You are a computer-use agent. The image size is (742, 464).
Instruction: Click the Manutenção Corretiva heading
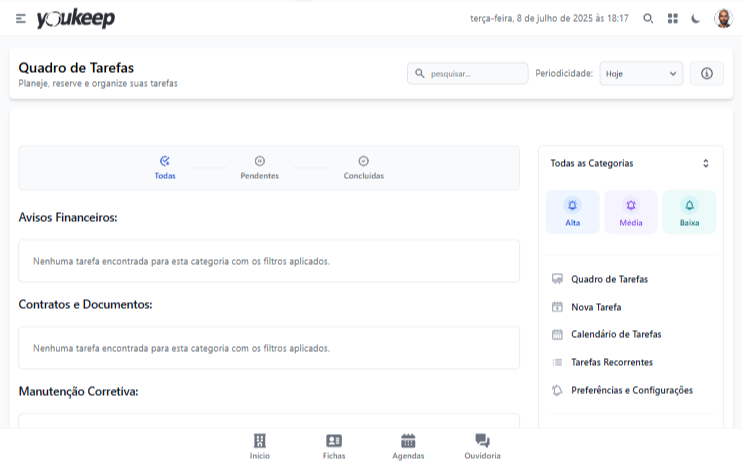(x=78, y=392)
